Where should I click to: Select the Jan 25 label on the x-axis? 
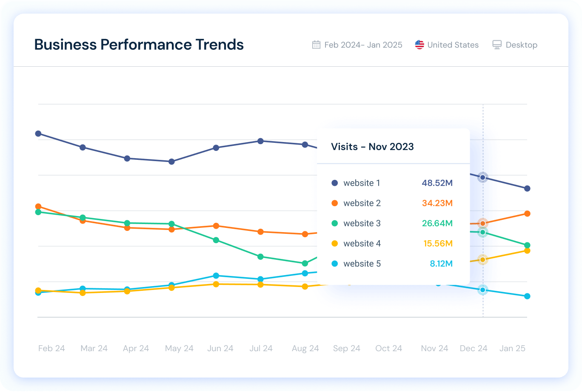click(x=512, y=348)
